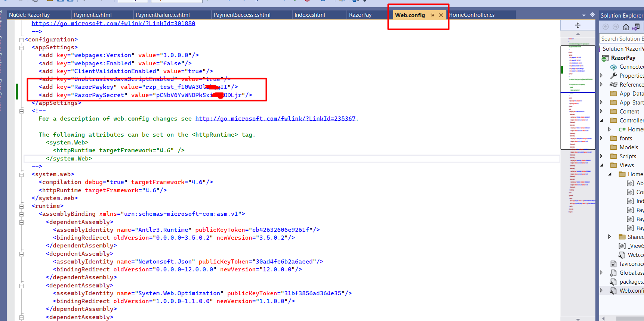Click Switch Views icon in Solution Explorer
The image size is (644, 321).
[x=636, y=27]
